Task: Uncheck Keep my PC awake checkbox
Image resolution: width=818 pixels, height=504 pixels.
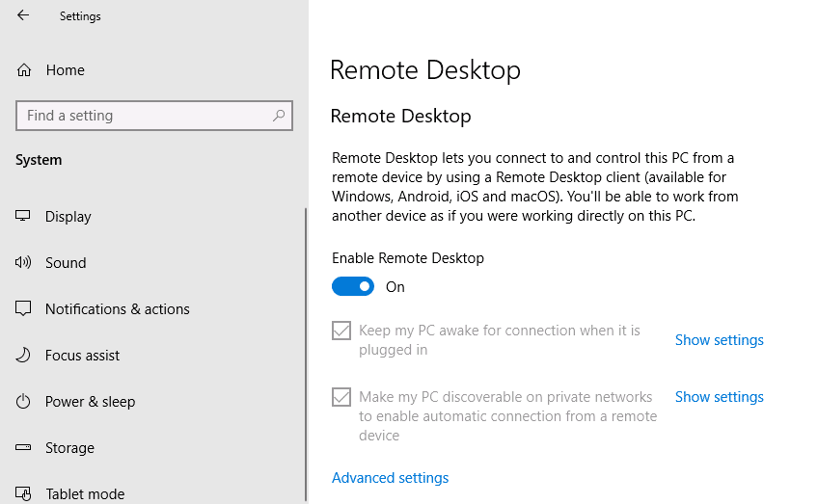Action: 341,331
